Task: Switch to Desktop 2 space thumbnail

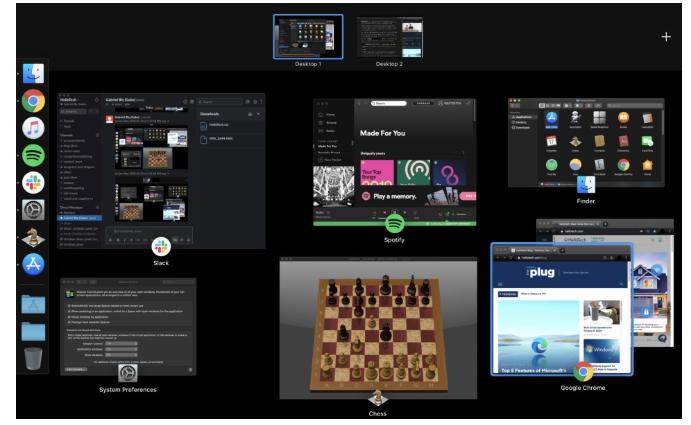Action: pos(389,37)
